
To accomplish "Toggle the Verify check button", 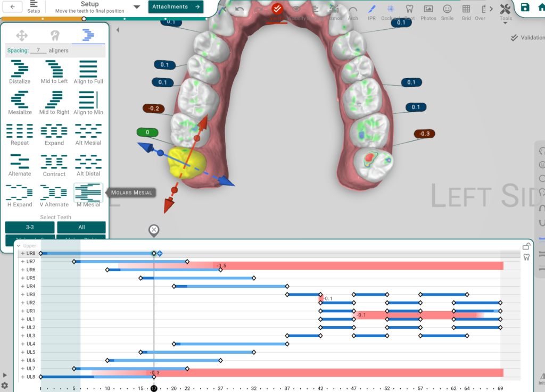I will (277, 9).
